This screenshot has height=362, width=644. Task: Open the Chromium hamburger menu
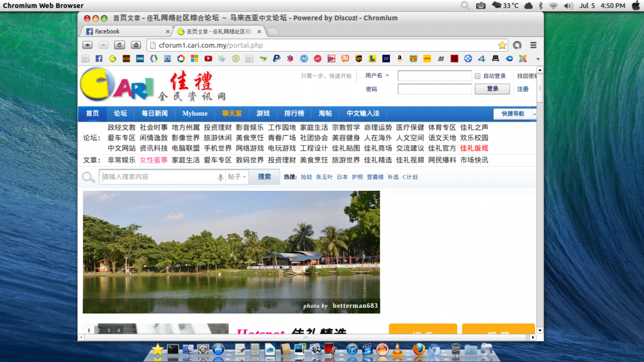click(533, 45)
